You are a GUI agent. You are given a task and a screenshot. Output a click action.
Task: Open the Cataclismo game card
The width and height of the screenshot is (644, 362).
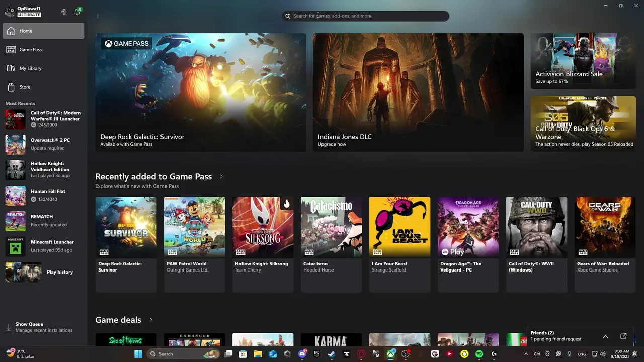(x=331, y=244)
